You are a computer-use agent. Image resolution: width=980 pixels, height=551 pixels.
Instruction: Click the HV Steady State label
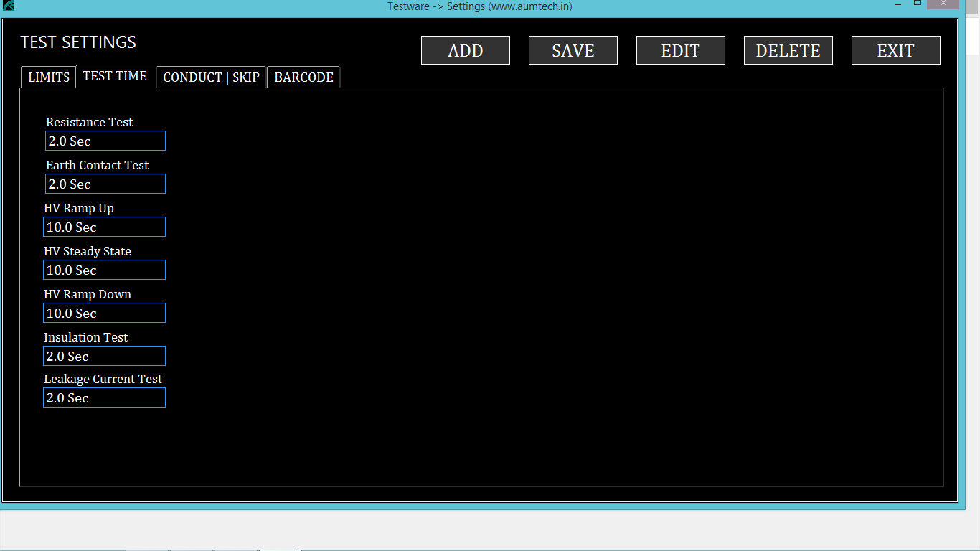point(88,251)
